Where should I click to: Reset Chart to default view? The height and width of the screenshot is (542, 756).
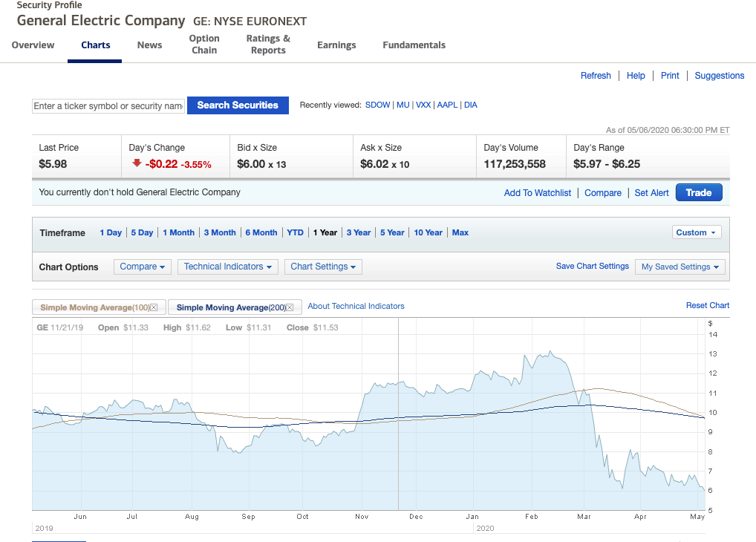coord(707,305)
